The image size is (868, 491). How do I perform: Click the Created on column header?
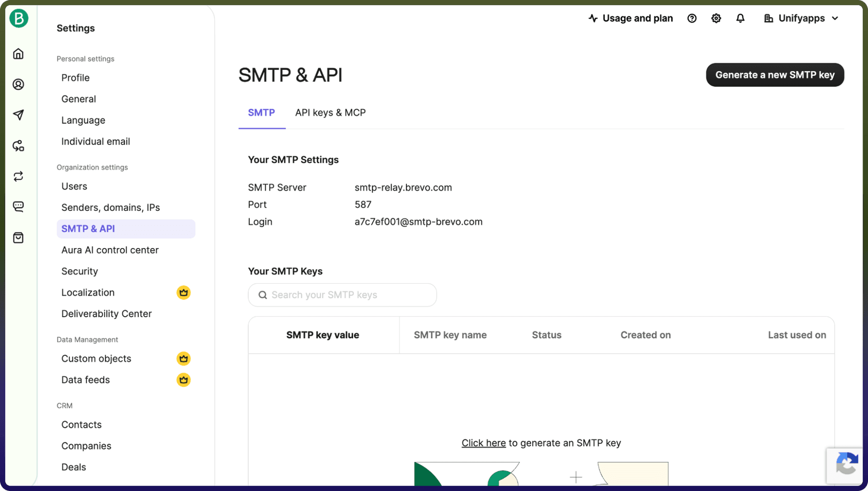[646, 335]
